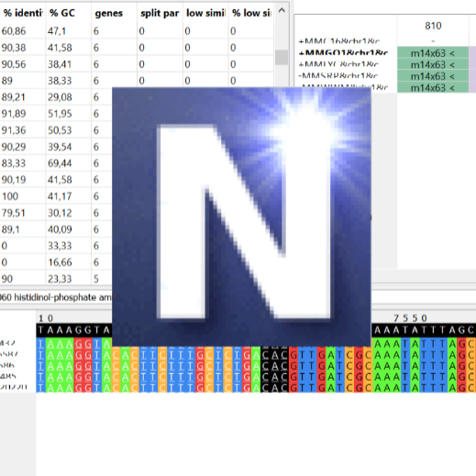
Task: Click the table scrollbar up arrow
Action: point(282,11)
